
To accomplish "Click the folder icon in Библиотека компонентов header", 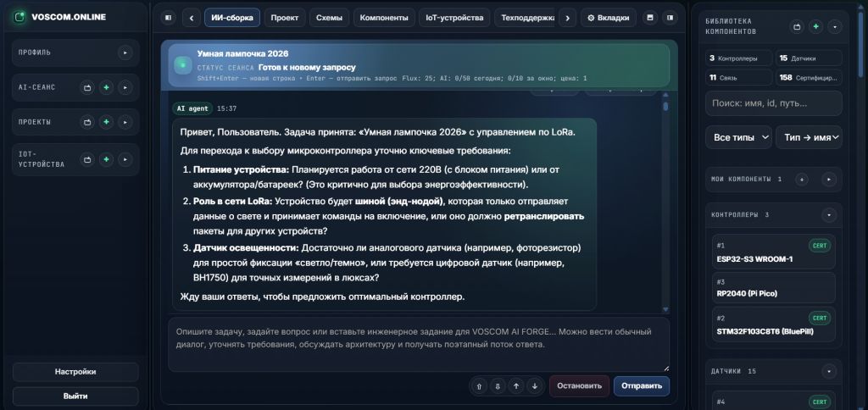I will (x=797, y=26).
